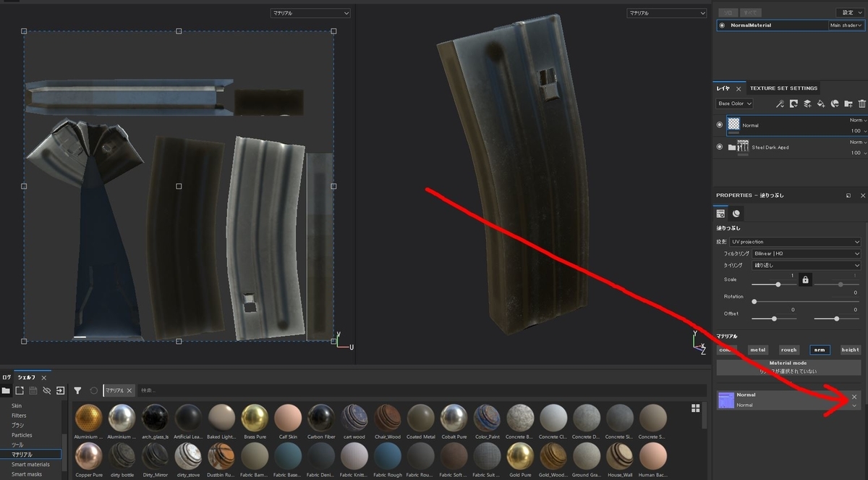Select Calf Skin material thumbnail
This screenshot has height=480, width=868.
288,418
